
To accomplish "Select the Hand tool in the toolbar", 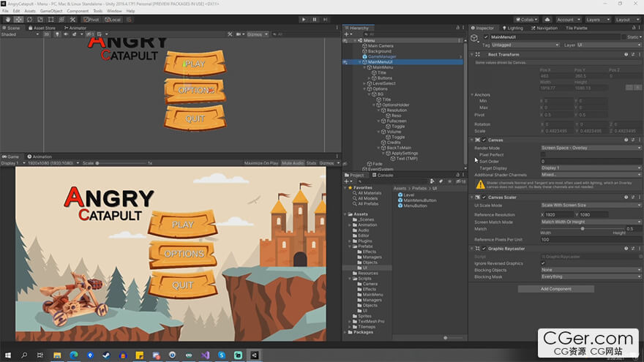I will (x=7, y=20).
